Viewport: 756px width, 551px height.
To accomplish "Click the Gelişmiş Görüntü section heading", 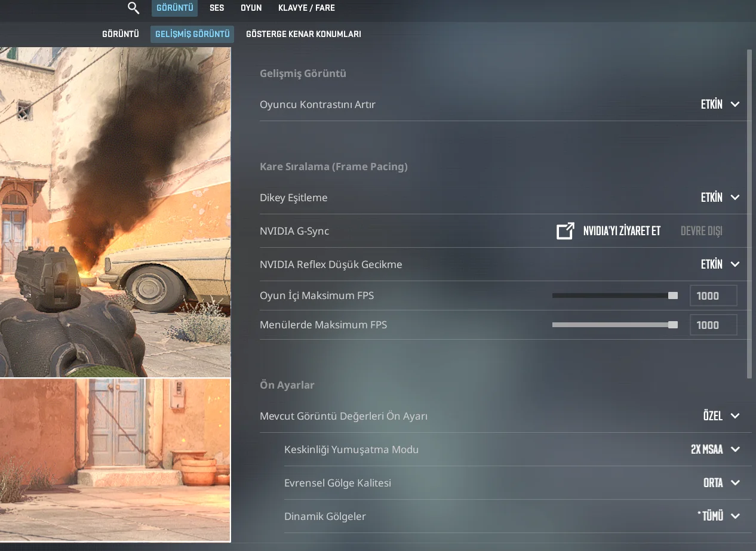I will click(303, 73).
